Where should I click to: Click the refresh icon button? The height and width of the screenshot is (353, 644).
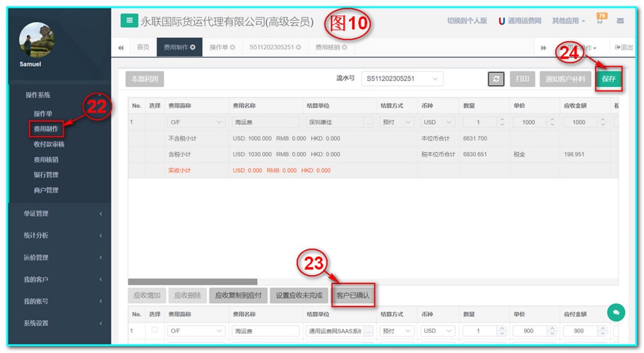click(496, 79)
